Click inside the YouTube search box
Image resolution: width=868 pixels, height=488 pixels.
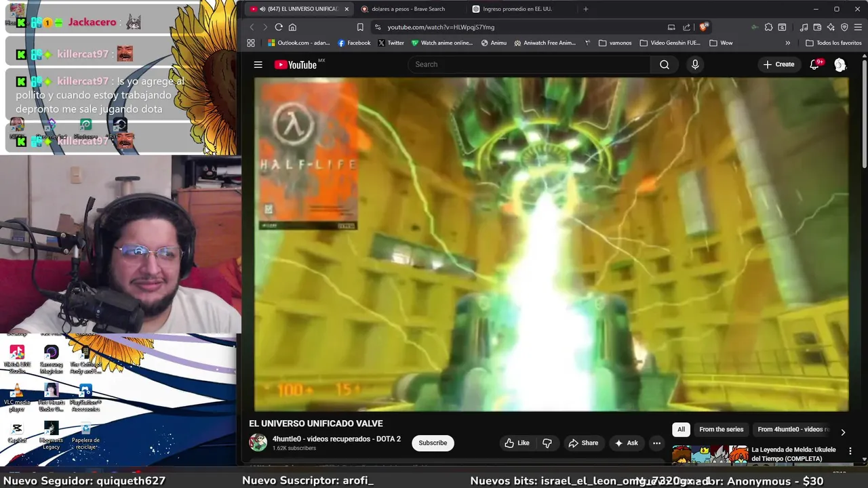[x=529, y=64]
